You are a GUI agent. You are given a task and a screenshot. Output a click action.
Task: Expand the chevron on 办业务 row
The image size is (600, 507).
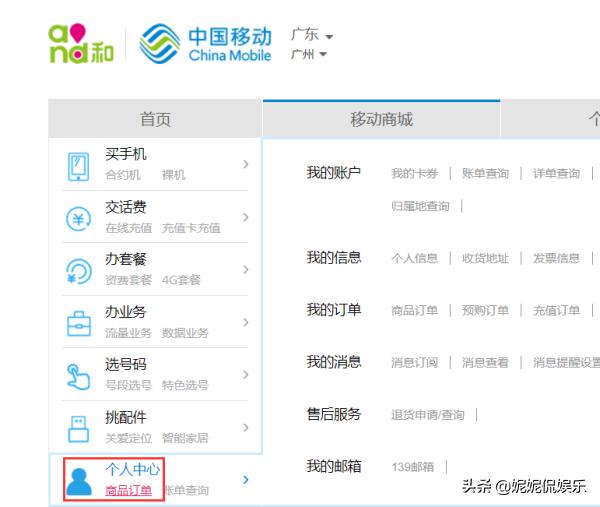coord(246,322)
